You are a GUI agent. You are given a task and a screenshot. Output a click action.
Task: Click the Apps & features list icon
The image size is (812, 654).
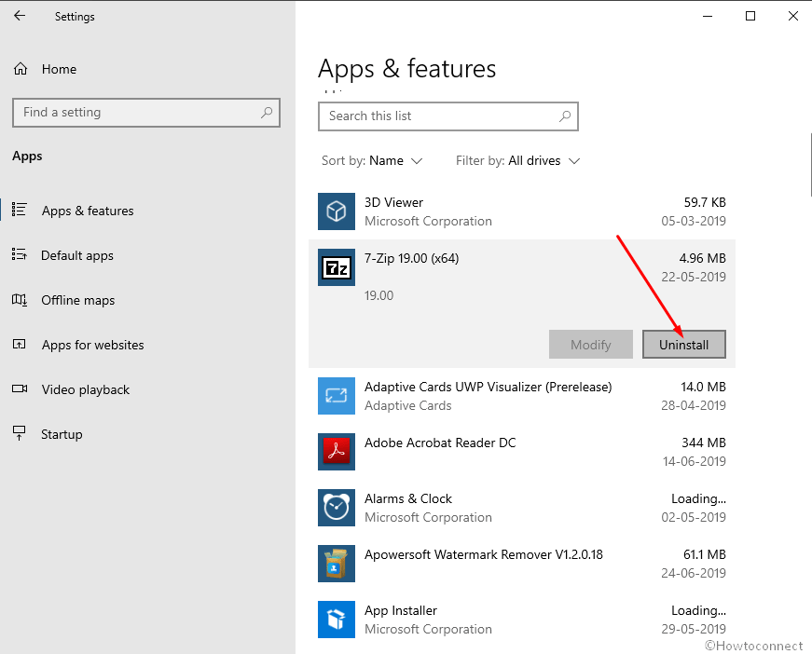20,210
